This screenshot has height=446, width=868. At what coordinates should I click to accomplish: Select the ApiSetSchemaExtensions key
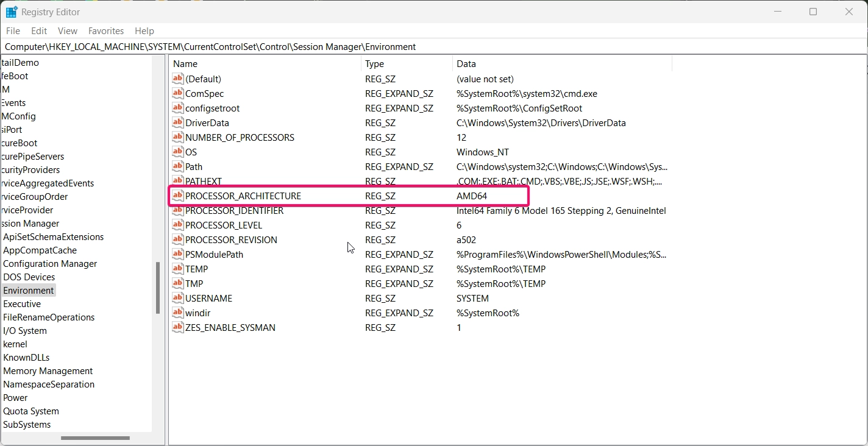pyautogui.click(x=53, y=237)
